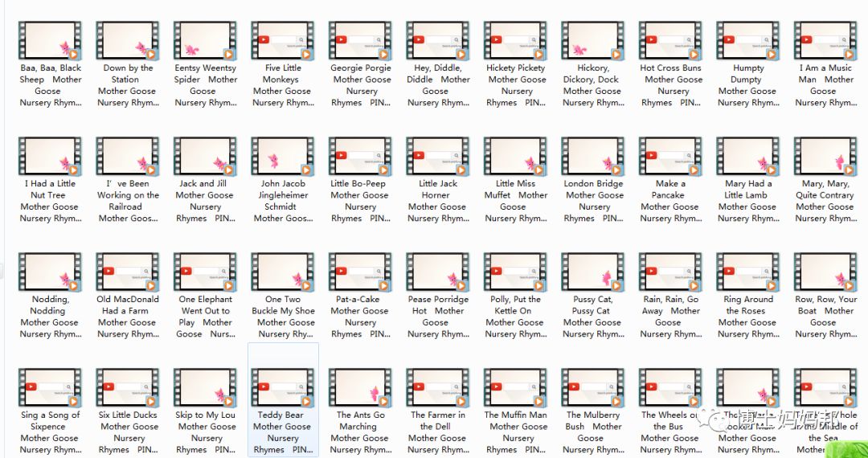Click the London Bridge video icon
Screen dimensions: 868x458
[592, 156]
